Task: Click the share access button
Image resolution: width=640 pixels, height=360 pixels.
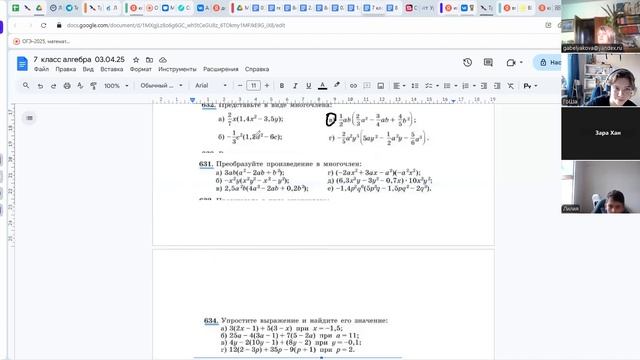Action: 549,62
